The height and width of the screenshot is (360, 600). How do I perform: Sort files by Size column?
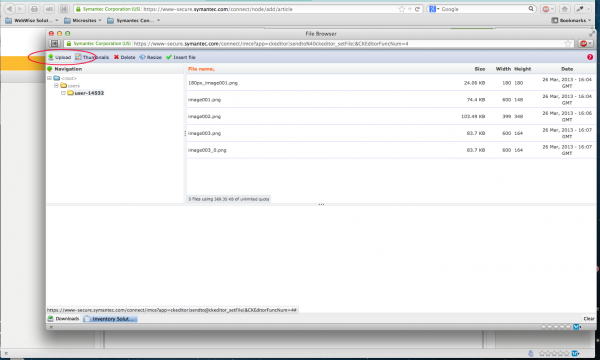(479, 69)
